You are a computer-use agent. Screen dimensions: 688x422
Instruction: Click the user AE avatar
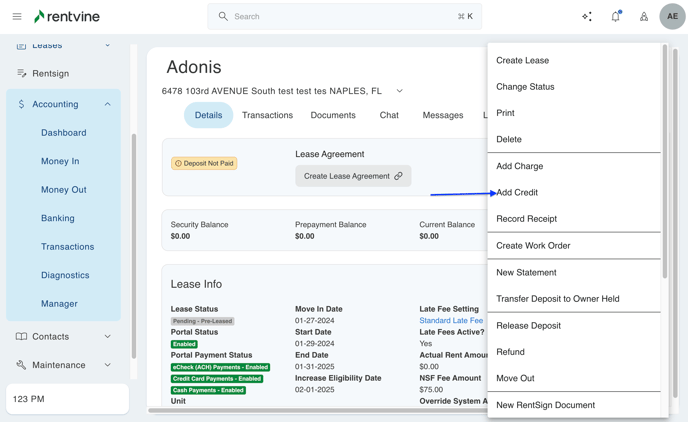click(x=672, y=17)
